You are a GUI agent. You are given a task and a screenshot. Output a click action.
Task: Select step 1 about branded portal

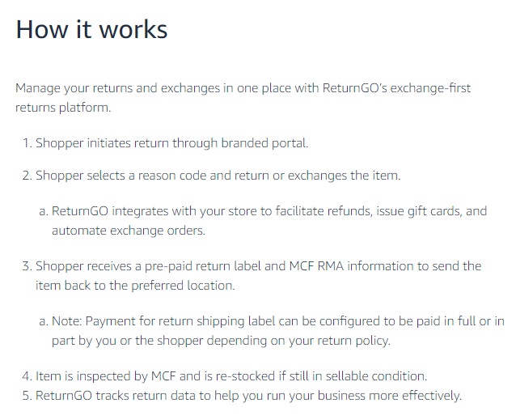[x=166, y=143]
